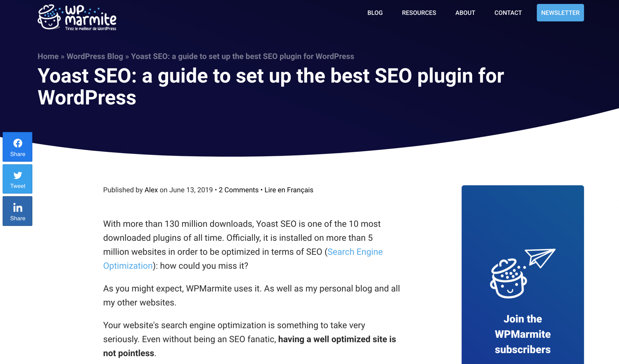Open the Blog menu item
This screenshot has width=619, height=364.
[375, 13]
